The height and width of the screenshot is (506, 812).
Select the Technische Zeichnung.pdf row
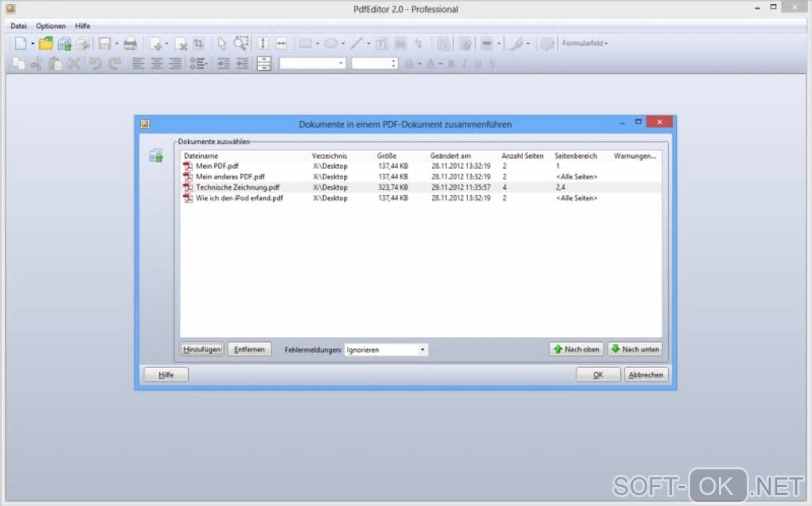420,188
